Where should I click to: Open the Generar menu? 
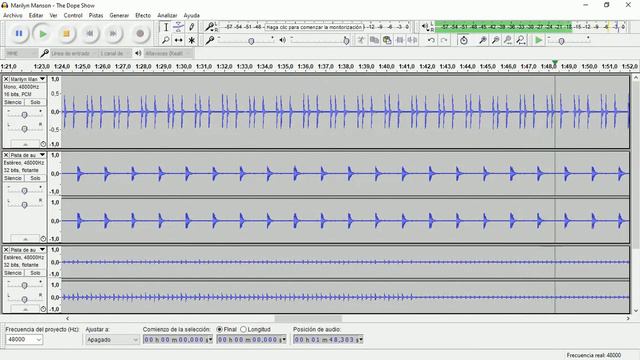119,15
